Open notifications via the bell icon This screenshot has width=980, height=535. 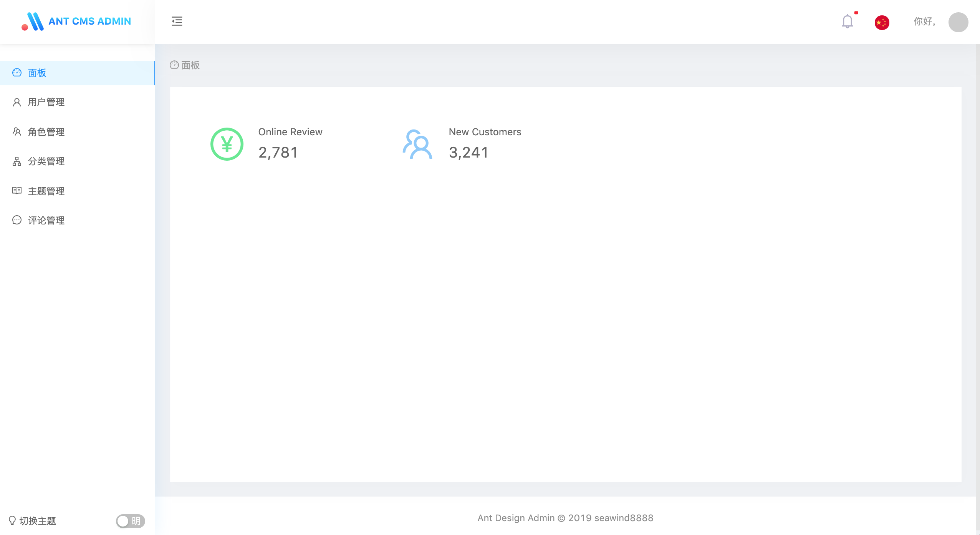coord(847,22)
